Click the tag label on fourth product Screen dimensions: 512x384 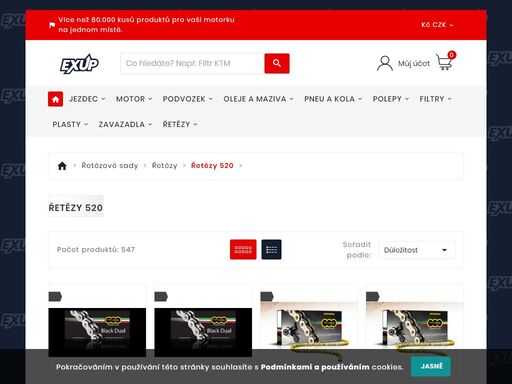coord(373,296)
